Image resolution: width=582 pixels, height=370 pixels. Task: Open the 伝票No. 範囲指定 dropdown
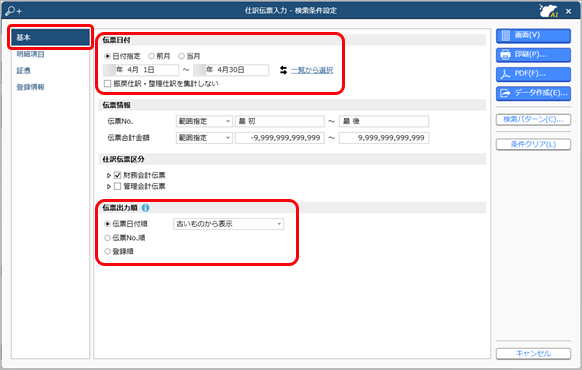point(204,121)
